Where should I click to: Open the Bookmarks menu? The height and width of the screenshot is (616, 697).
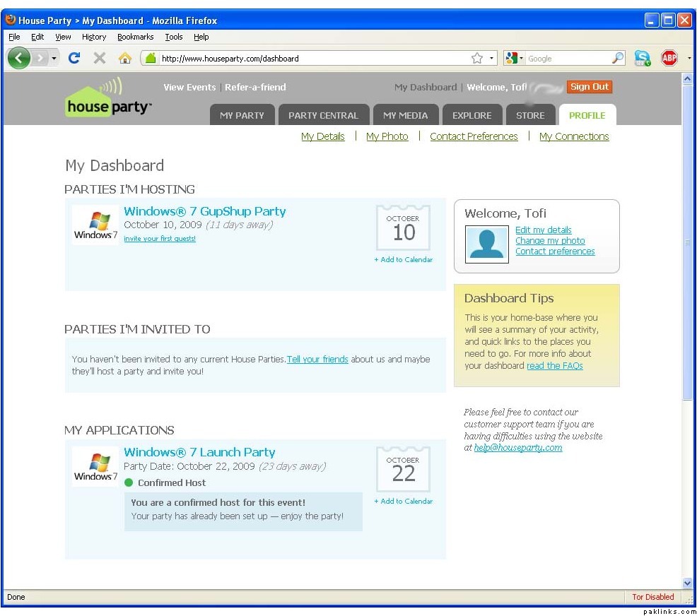(135, 37)
